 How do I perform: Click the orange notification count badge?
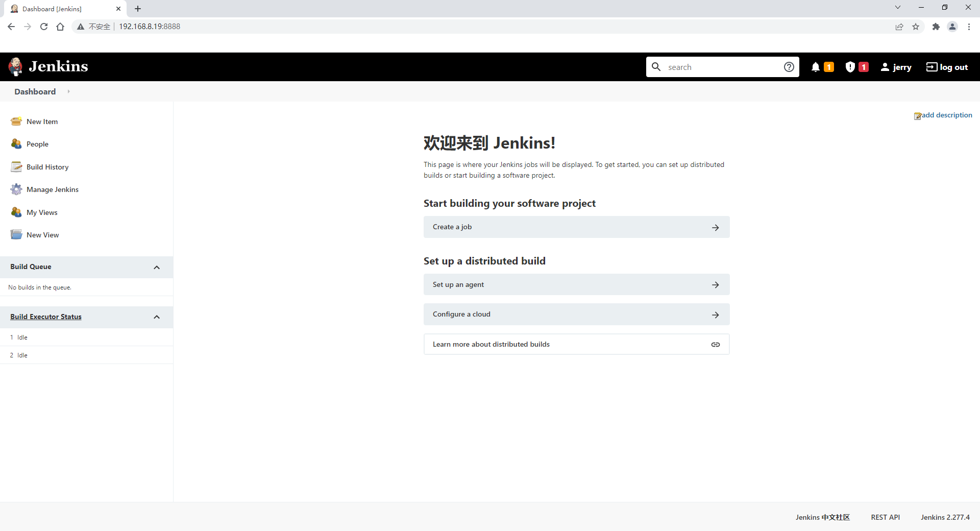[829, 67]
